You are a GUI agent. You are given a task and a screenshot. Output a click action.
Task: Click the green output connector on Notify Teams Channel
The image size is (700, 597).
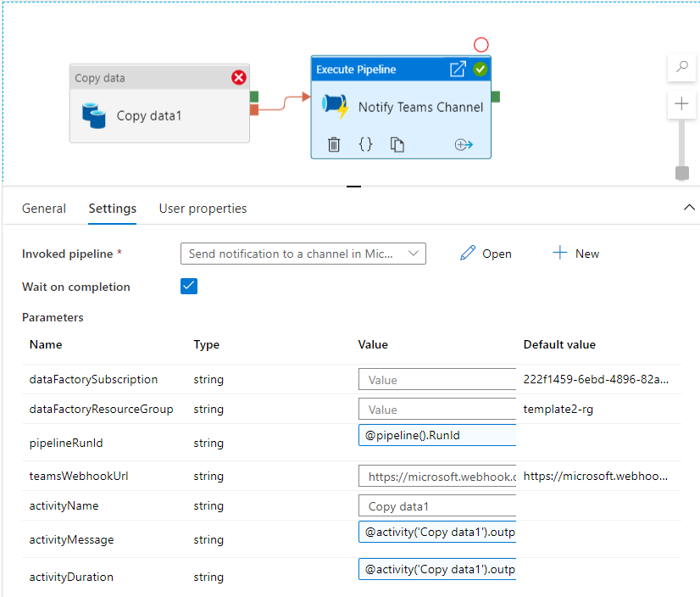[496, 97]
